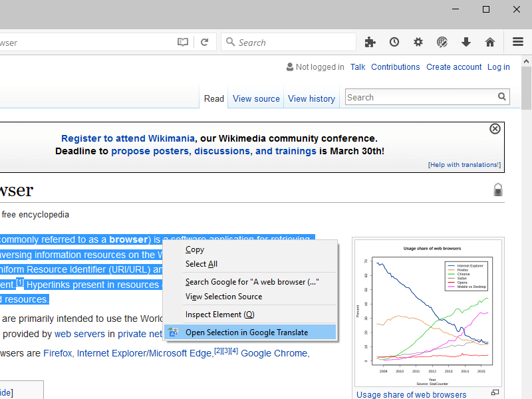Open the Firefox article link

58,353
